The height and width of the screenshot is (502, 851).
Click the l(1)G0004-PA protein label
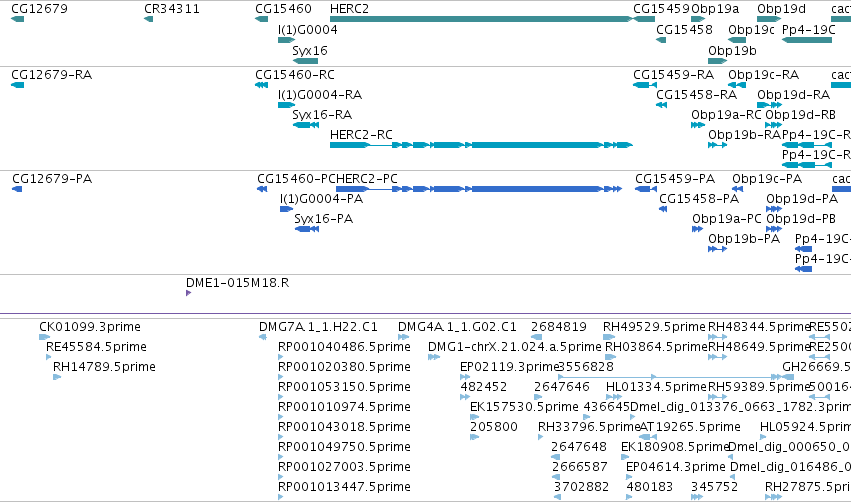321,199
